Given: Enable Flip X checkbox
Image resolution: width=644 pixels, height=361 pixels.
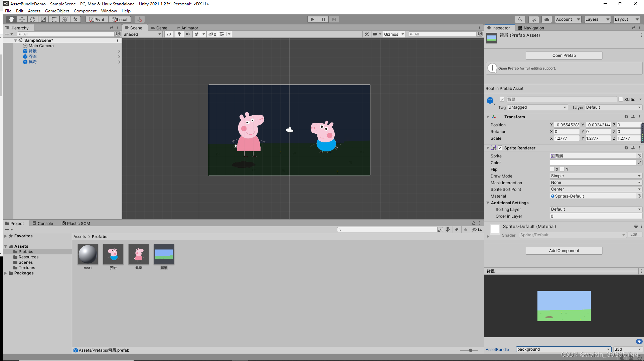Looking at the screenshot, I should [552, 169].
